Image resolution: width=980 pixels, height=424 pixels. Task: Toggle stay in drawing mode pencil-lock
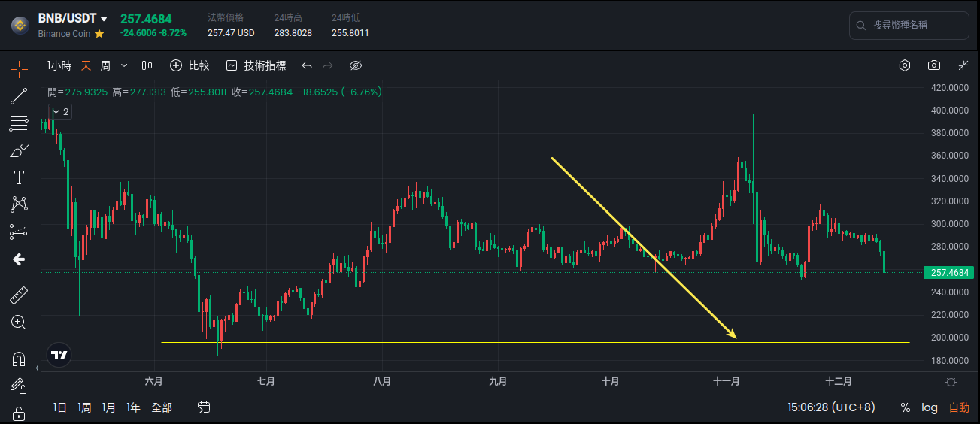pos(19,386)
